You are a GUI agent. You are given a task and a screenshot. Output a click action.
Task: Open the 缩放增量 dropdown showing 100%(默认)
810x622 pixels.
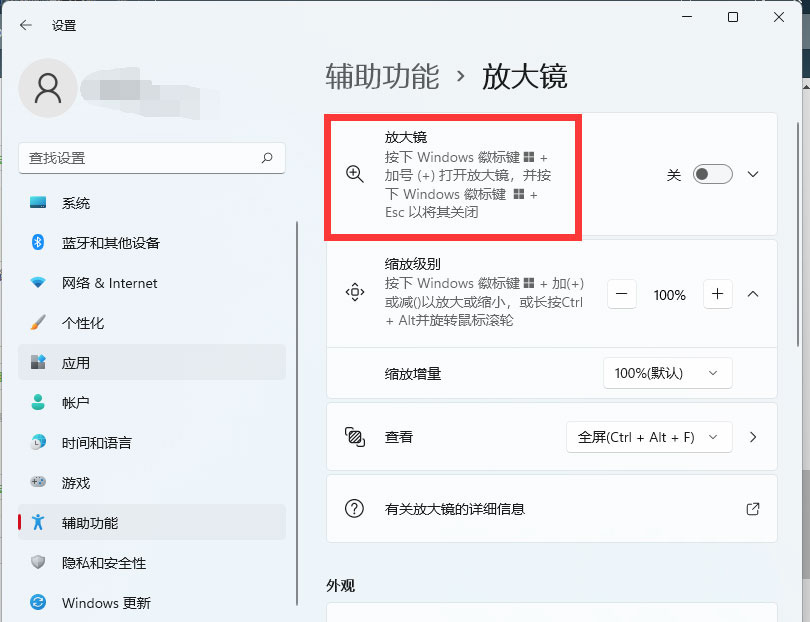click(x=668, y=373)
